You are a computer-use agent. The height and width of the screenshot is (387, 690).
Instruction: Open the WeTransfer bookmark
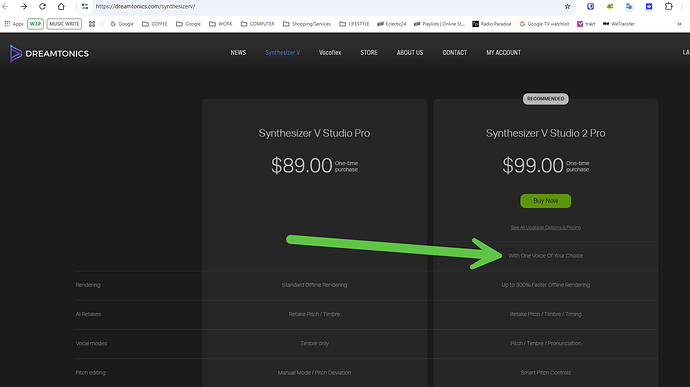[619, 24]
